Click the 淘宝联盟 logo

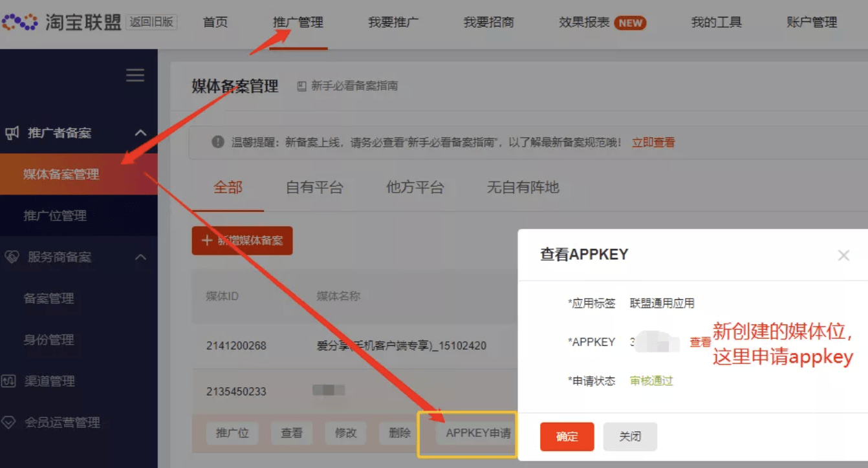(x=61, y=22)
